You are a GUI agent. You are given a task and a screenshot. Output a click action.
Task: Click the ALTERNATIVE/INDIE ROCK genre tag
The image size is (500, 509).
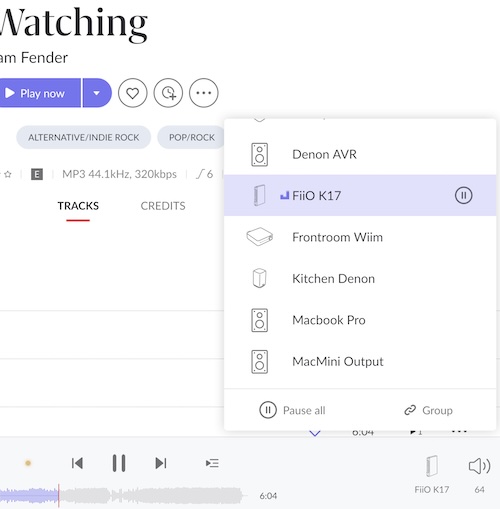click(x=84, y=137)
